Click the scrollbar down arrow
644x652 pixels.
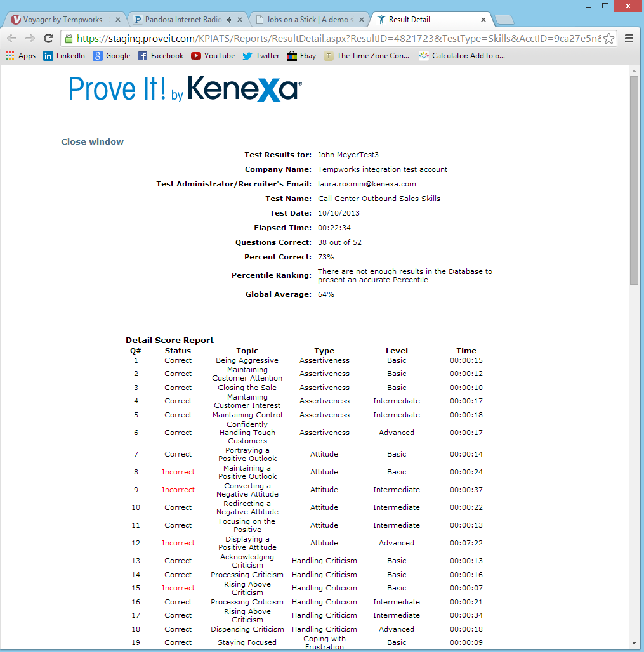coord(634,643)
